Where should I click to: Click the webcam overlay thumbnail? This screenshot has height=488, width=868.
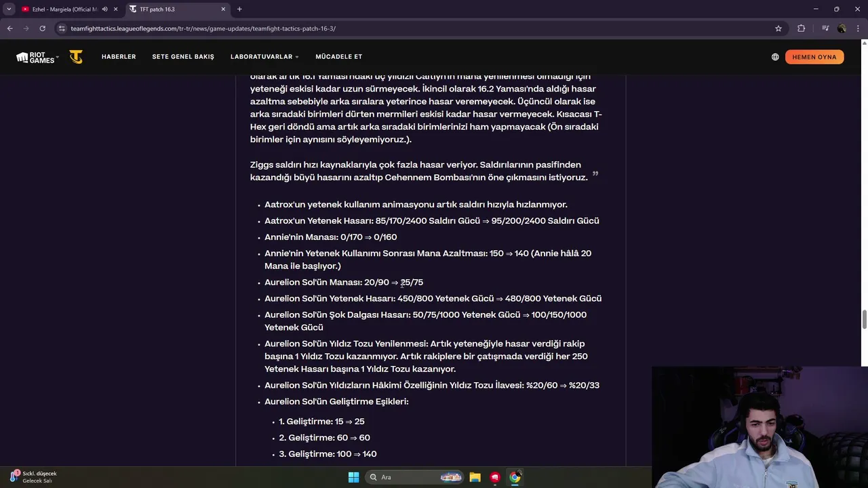pos(759,428)
